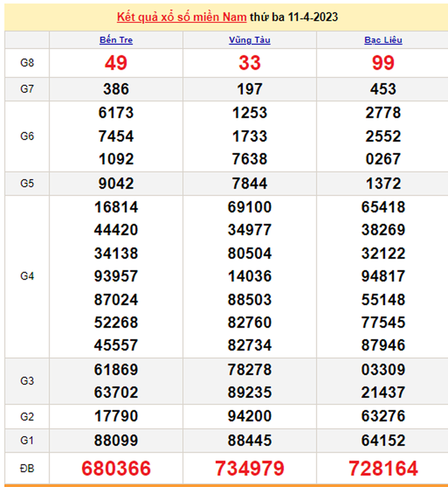The width and height of the screenshot is (448, 487).
Task: Open the Bạc Liêu province link
Action: click(383, 40)
